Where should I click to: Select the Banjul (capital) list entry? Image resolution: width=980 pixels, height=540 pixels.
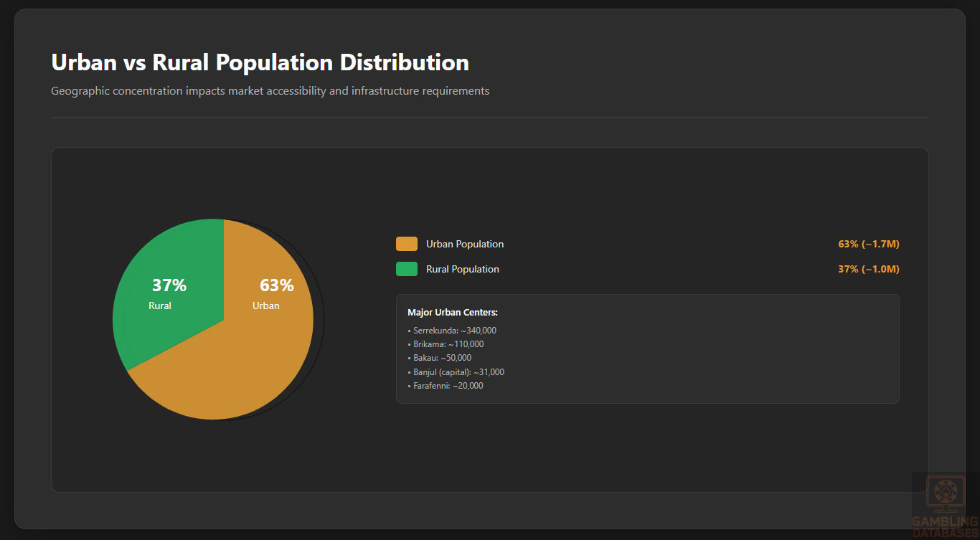[456, 372]
